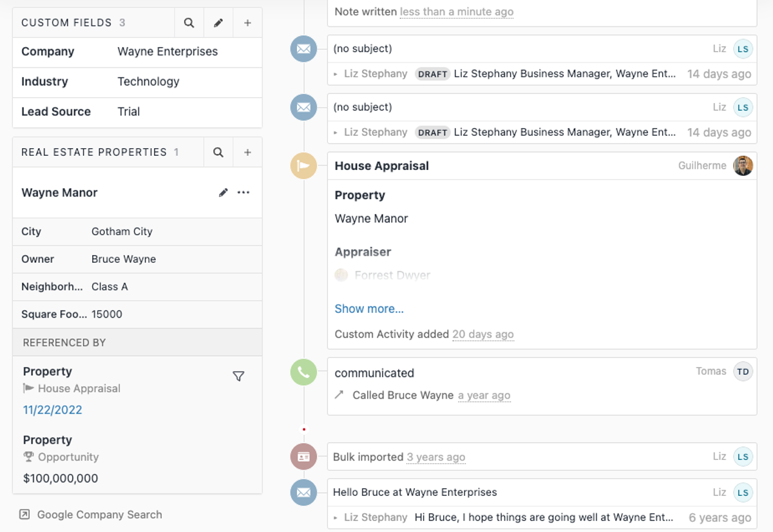Select the Industry value Technology
This screenshot has height=532, width=773.
pos(148,82)
